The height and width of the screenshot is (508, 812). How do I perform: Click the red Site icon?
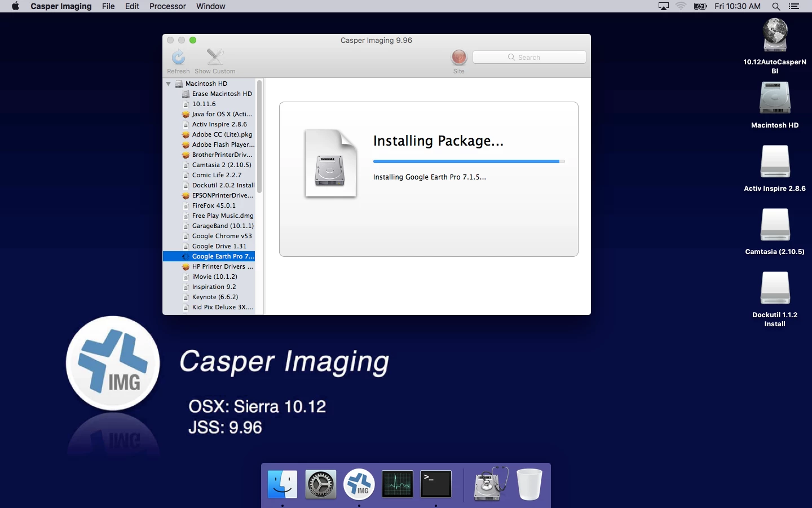(x=459, y=57)
